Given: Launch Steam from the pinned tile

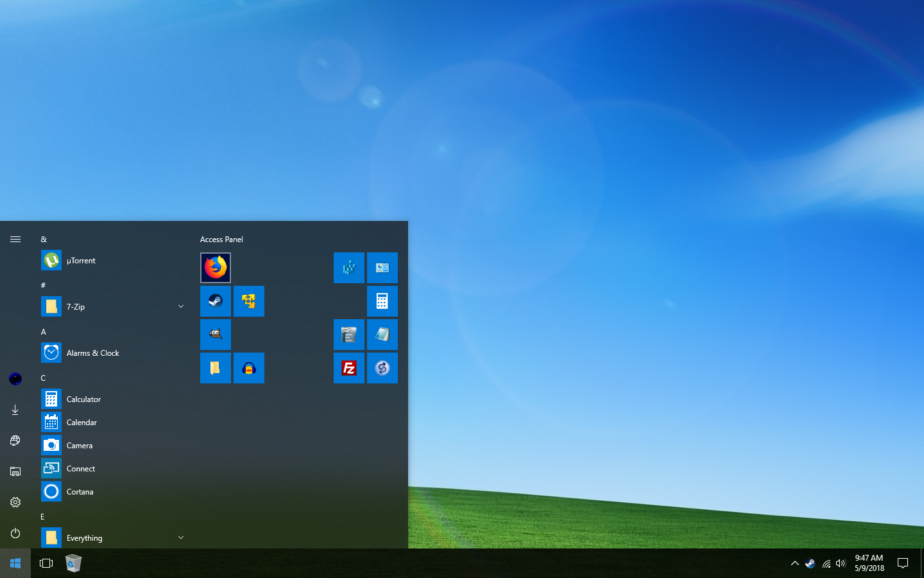Looking at the screenshot, I should tap(216, 301).
